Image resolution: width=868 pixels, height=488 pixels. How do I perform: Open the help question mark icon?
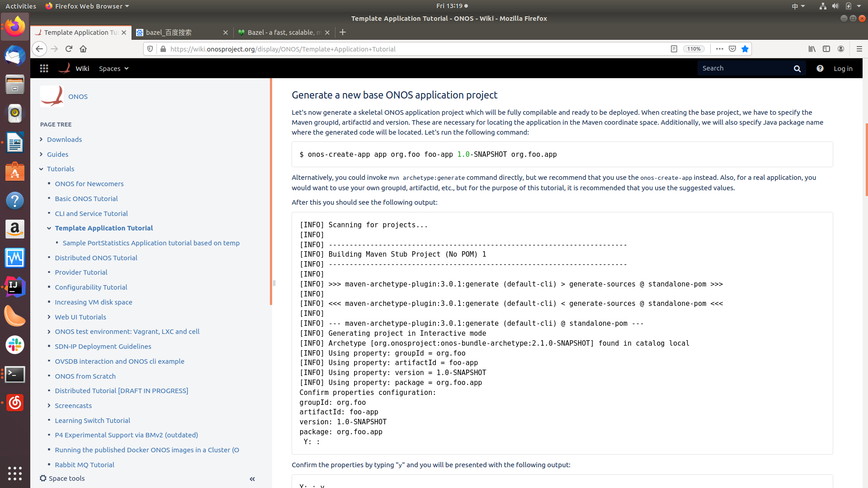(820, 68)
